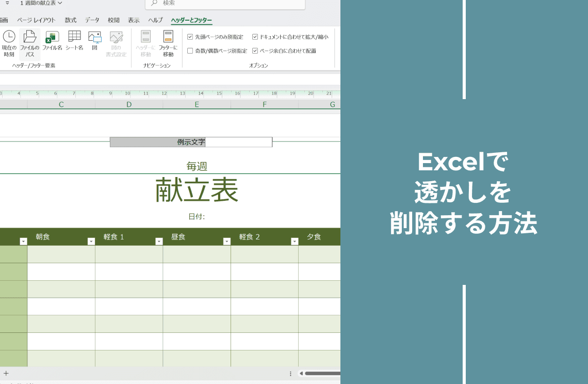Select フッターに移動 navigation icon
The image size is (588, 384).
(168, 44)
